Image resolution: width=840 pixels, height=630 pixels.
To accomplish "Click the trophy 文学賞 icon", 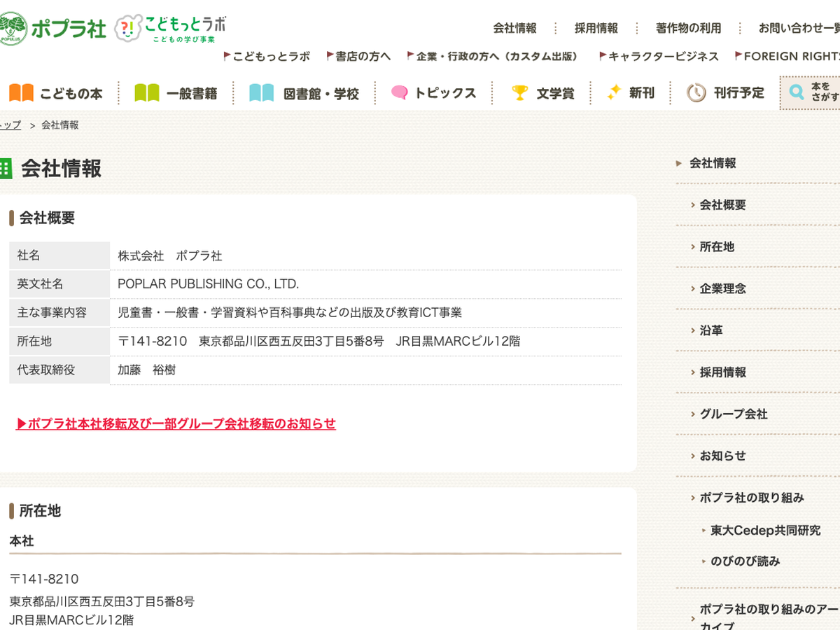I will [519, 92].
